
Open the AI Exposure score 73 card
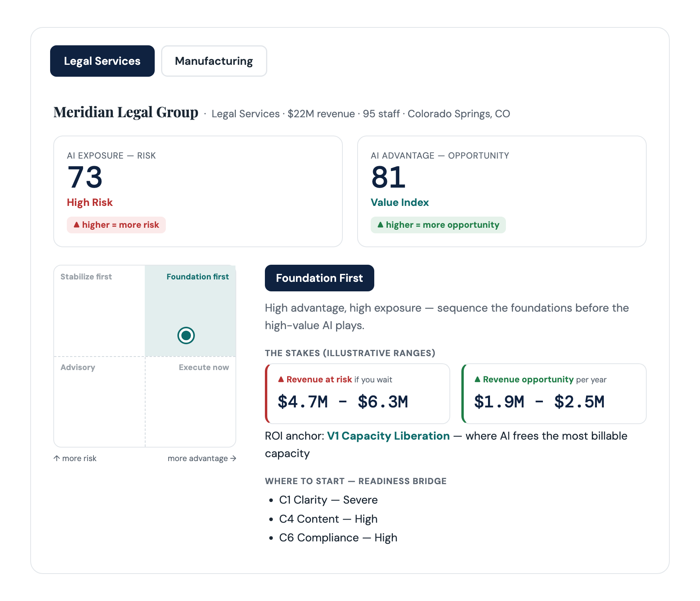[x=198, y=191]
